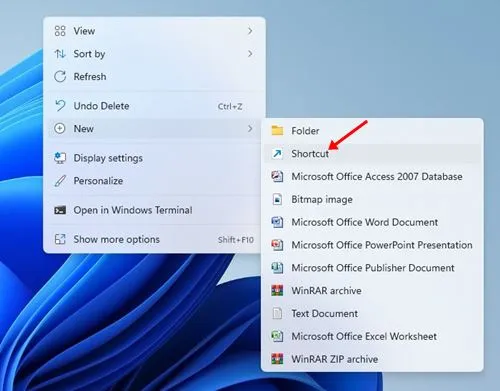Image resolution: width=500 pixels, height=391 pixels.
Task: Click the Refresh circular arrow icon
Action: point(60,76)
